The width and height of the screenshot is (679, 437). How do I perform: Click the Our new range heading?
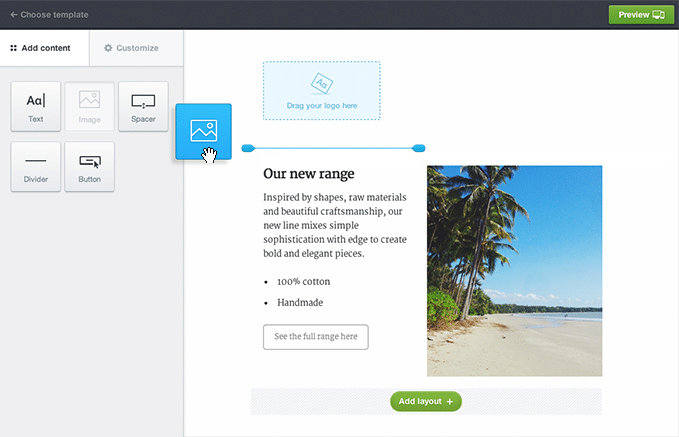coord(308,174)
